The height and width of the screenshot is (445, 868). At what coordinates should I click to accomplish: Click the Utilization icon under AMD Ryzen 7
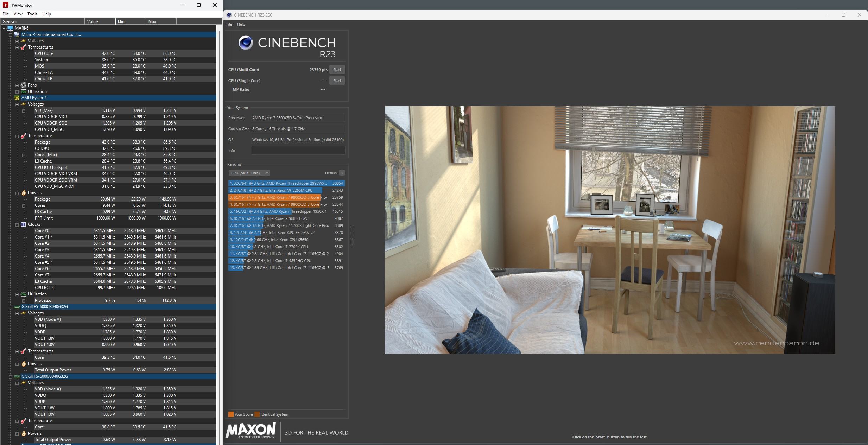tap(24, 294)
